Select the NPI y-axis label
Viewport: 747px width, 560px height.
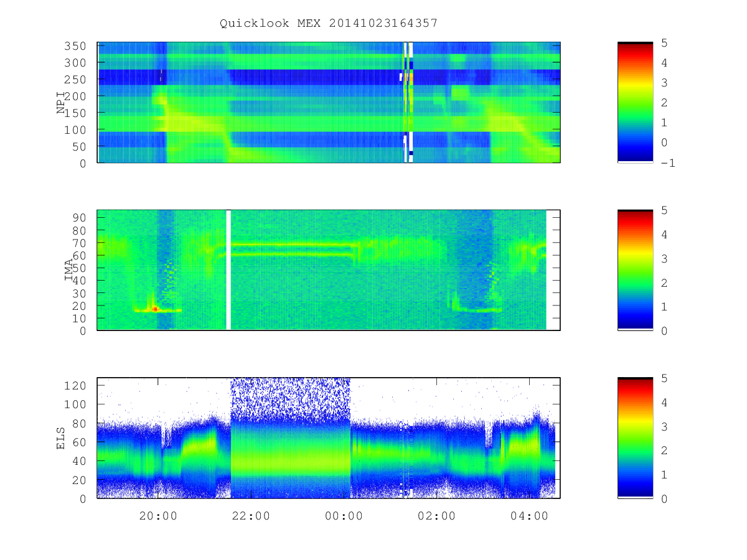[61, 103]
